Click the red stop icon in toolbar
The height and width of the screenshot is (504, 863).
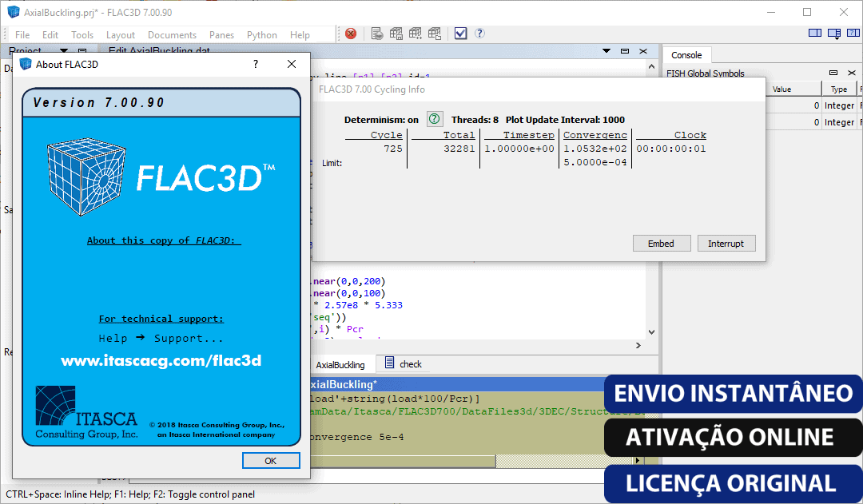(351, 34)
